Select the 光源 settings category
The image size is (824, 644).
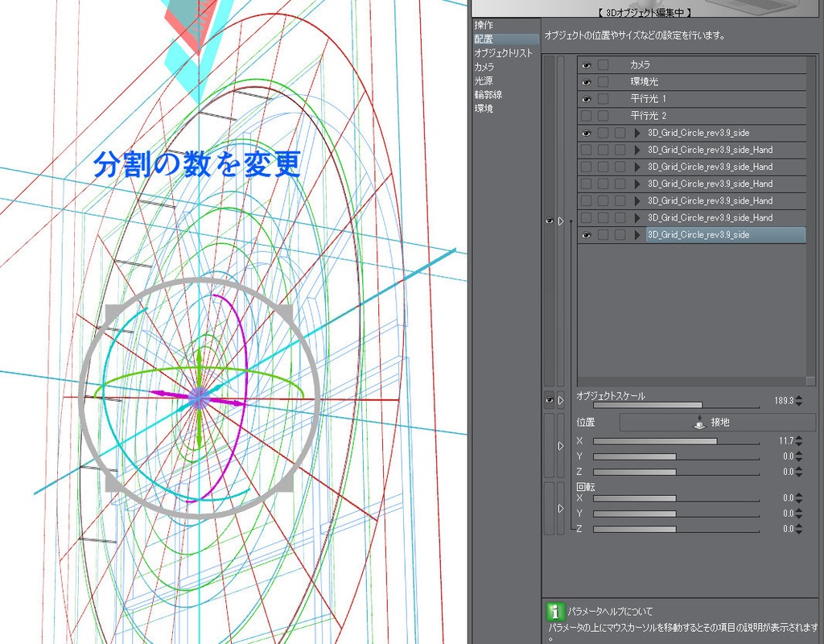pyautogui.click(x=484, y=80)
